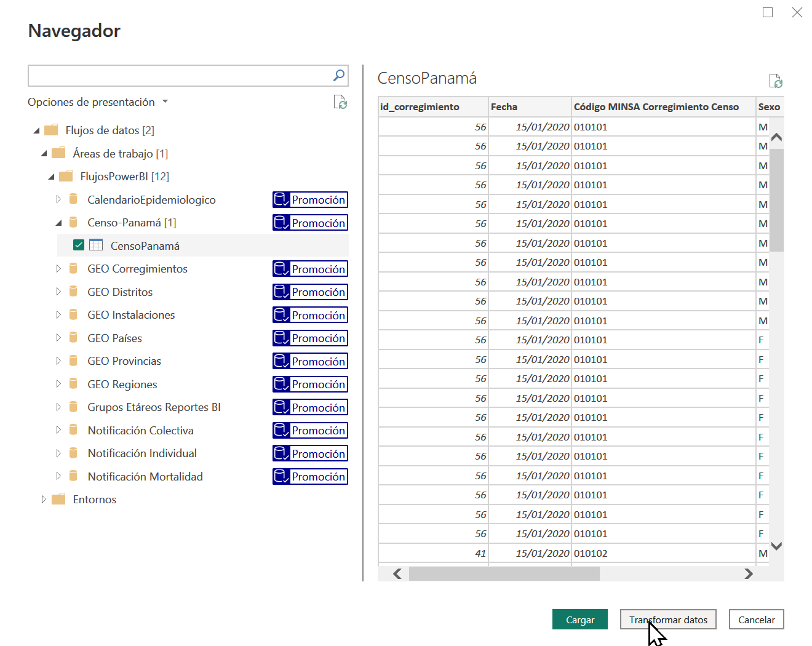Image resolution: width=812 pixels, height=646 pixels.
Task: Click Áreas de trabajo folder icon
Action: click(58, 153)
